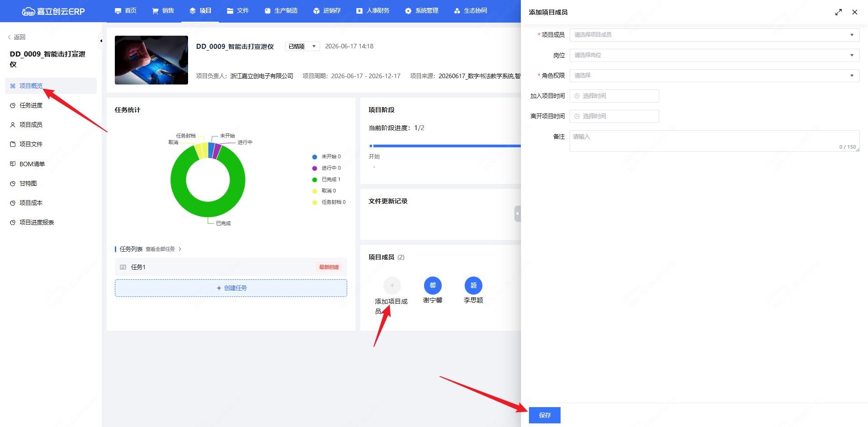Open the 项目成员 select dropdown
Image resolution: width=868 pixels, height=427 pixels.
tap(714, 35)
